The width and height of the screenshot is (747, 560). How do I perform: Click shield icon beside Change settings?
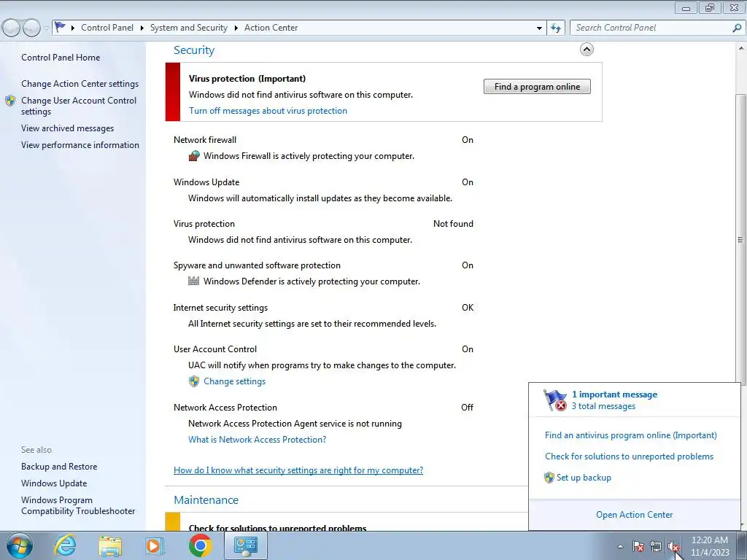pos(194,381)
